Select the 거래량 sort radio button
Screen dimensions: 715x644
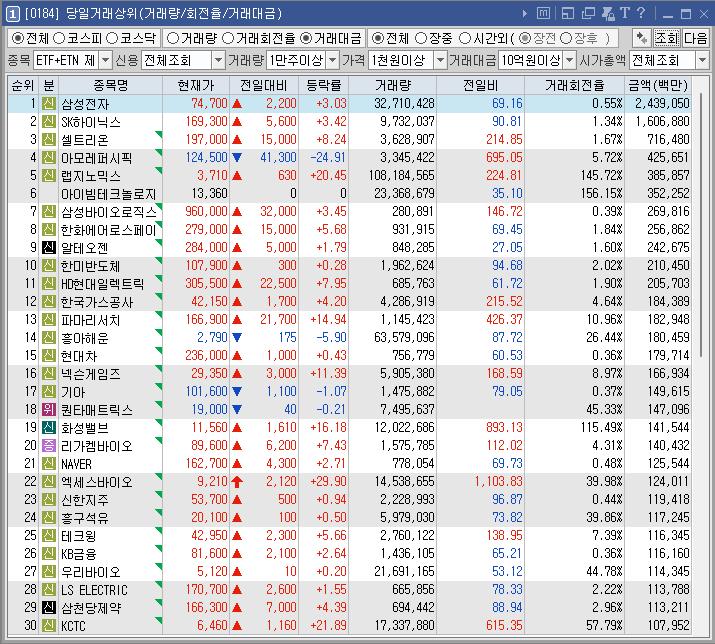coord(173,38)
